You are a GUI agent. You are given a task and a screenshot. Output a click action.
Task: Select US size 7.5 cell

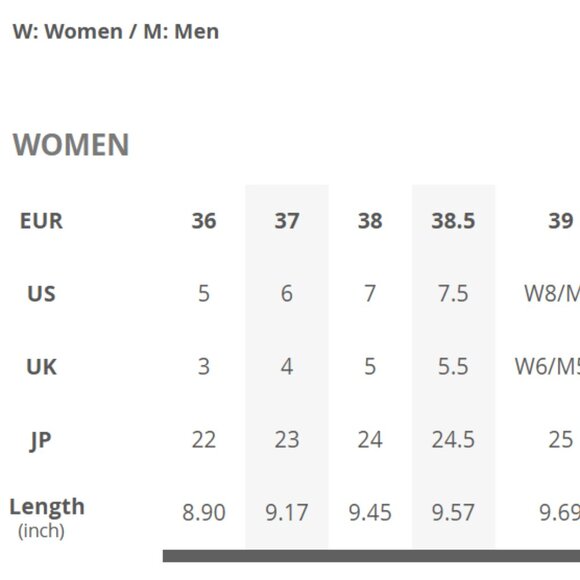(x=453, y=294)
